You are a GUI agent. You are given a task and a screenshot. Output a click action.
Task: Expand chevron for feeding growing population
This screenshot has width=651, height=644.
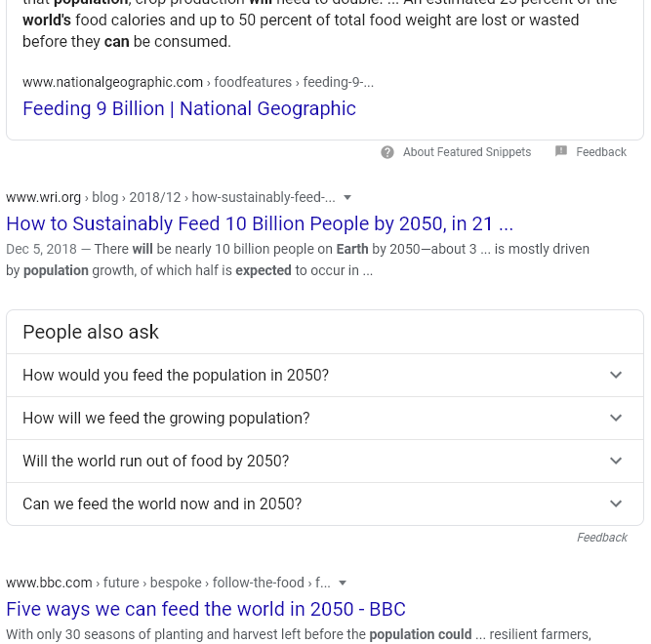tap(616, 418)
